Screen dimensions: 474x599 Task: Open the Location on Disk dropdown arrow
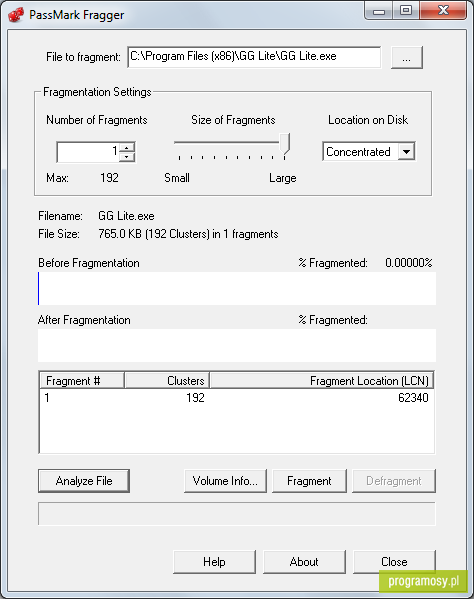pyautogui.click(x=406, y=152)
